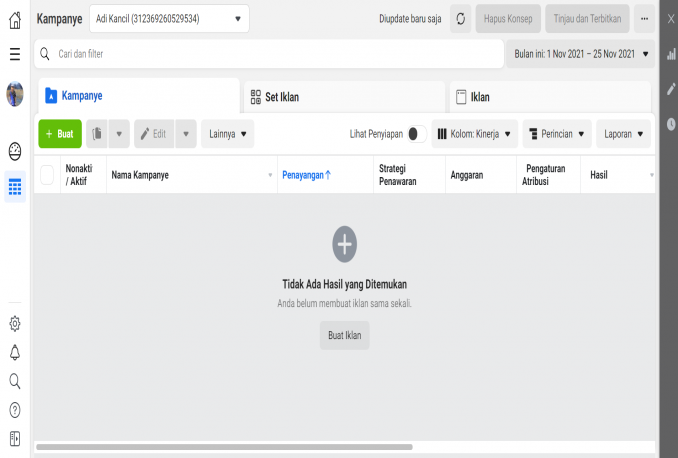678x458 pixels.
Task: Open the hamburger menu in sidebar
Action: [15, 53]
